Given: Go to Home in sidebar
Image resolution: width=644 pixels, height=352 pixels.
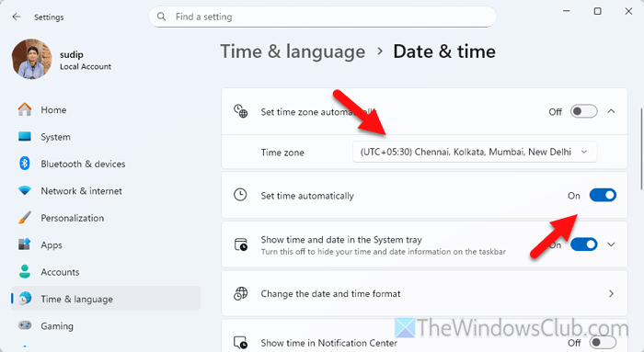Looking at the screenshot, I should pos(106,110).
